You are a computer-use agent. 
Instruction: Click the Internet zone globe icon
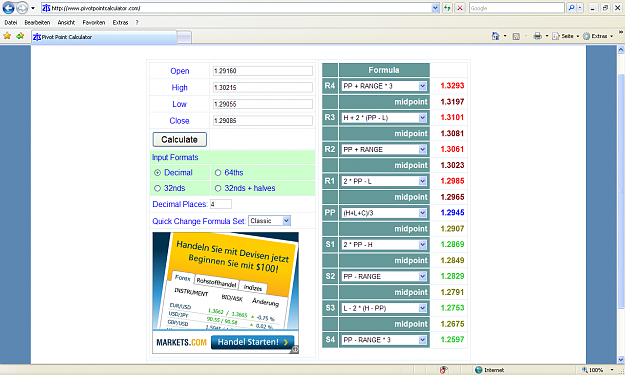(x=479, y=370)
